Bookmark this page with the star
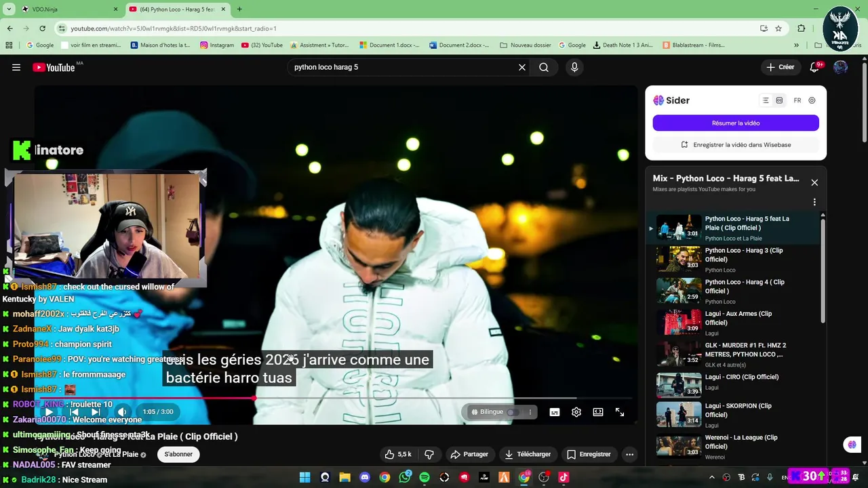Screen dimensions: 868x488 click(778, 28)
